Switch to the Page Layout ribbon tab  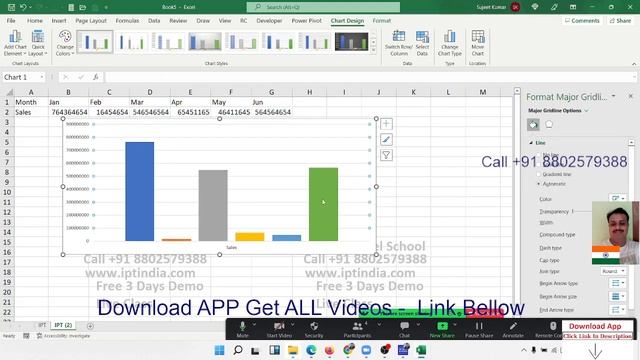pyautogui.click(x=91, y=20)
